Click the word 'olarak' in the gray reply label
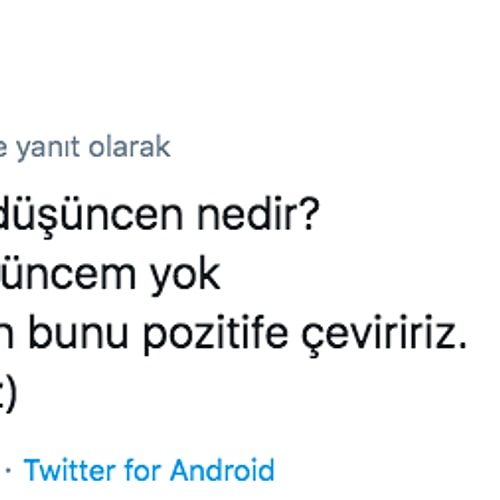The width and height of the screenshot is (500, 500). 130,147
